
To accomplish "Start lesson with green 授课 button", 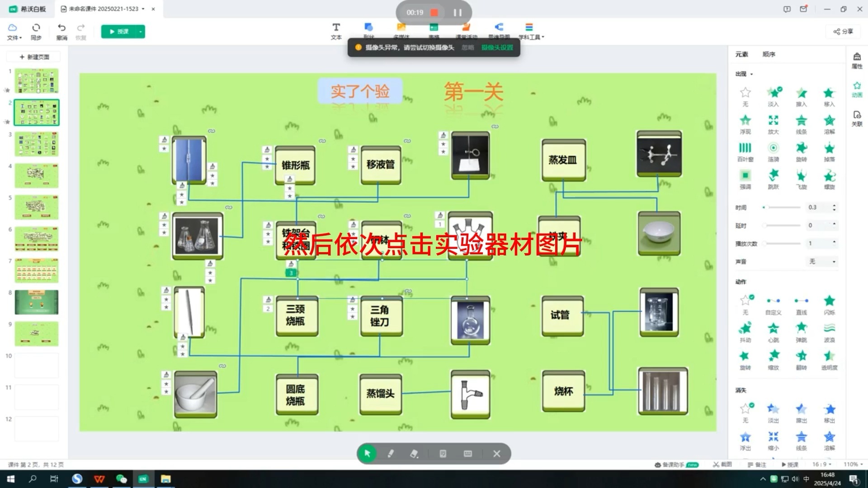I will (x=118, y=32).
